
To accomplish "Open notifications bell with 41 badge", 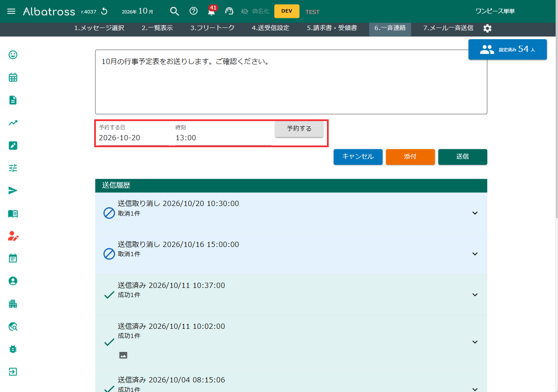I will (212, 10).
